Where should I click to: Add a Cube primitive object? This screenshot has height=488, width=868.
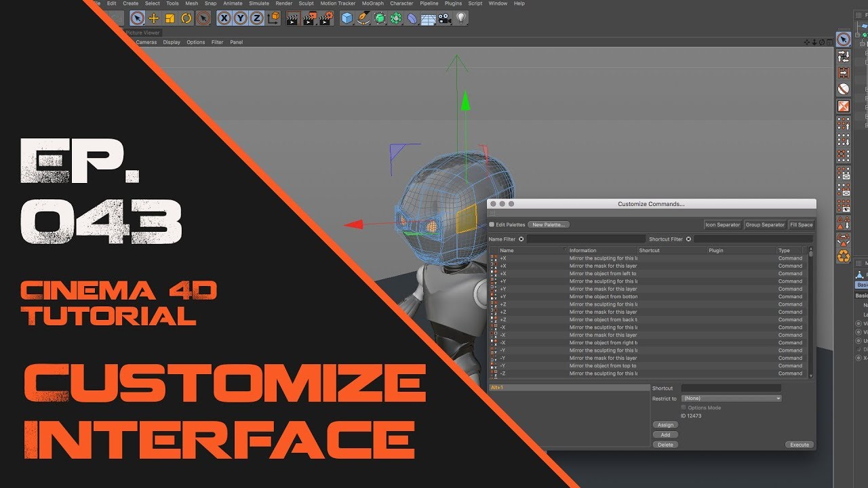(x=347, y=18)
